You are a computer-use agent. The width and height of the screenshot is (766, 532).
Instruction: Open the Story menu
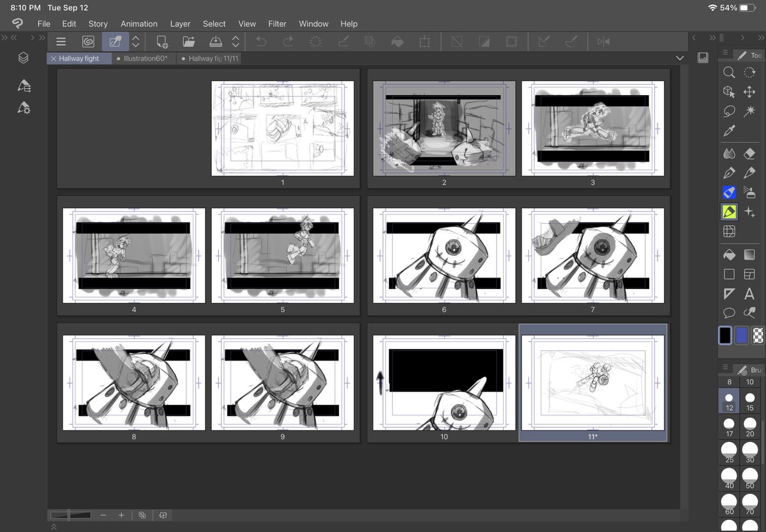[98, 24]
